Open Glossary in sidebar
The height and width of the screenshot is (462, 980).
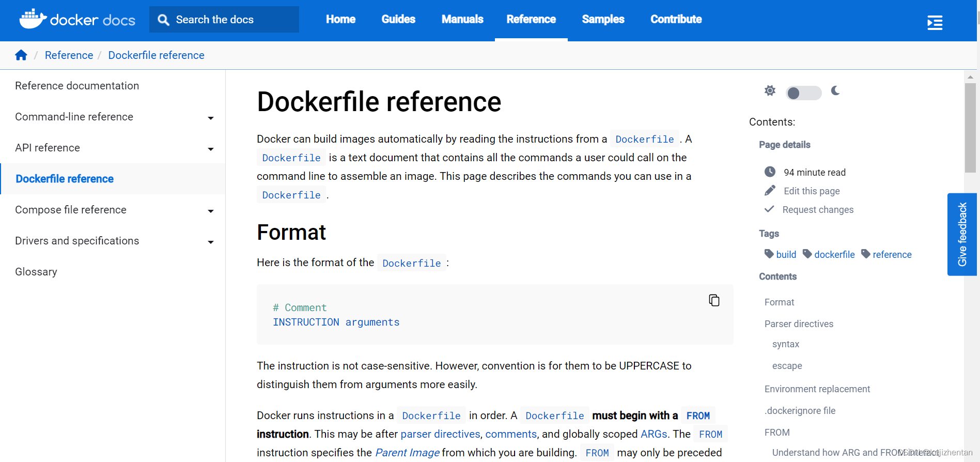click(x=36, y=272)
